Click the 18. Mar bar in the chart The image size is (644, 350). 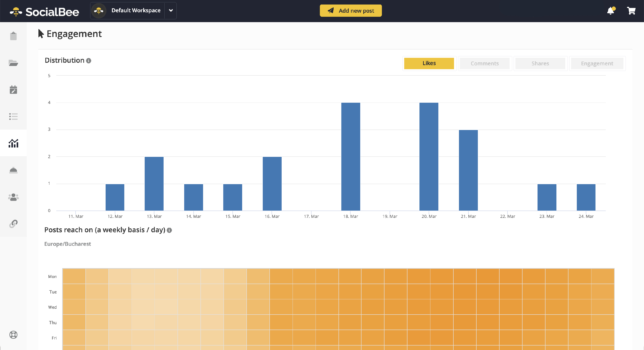coord(351,157)
